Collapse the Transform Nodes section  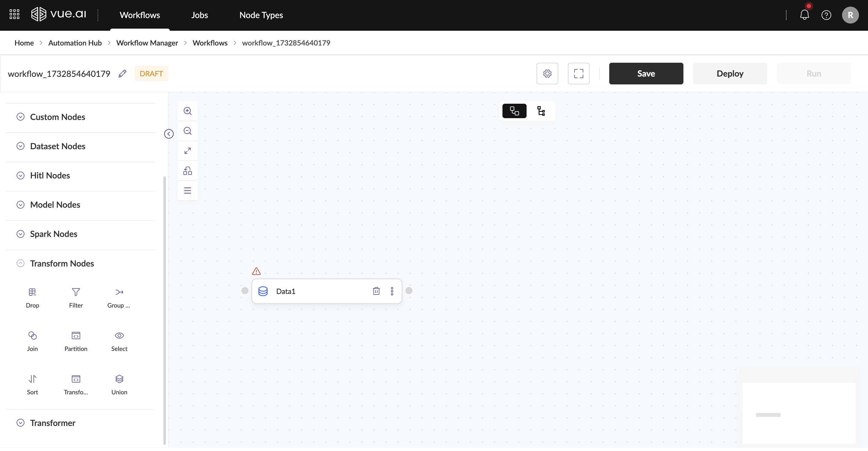(x=21, y=263)
